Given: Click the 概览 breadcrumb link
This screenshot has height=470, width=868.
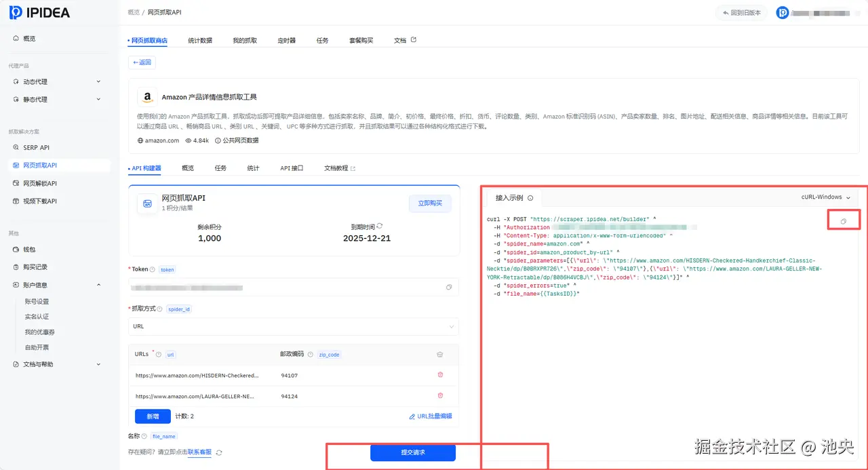Looking at the screenshot, I should point(134,12).
